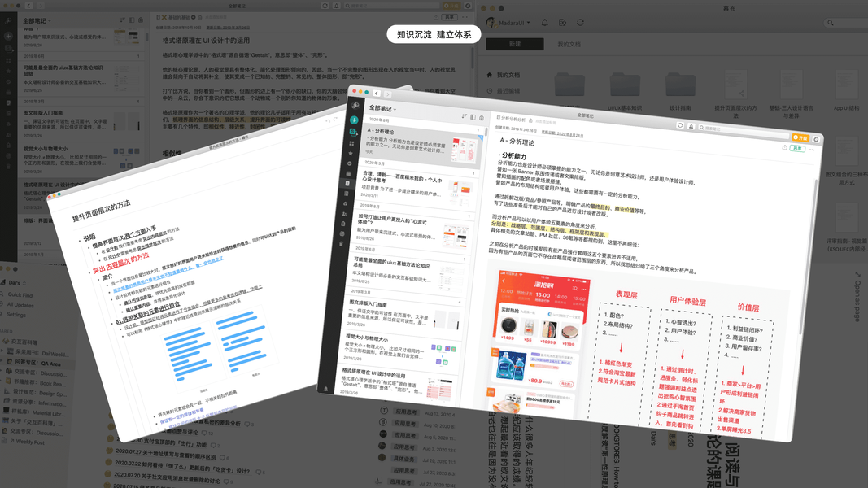Screen dimensions: 868x488
Task: Click the document search icon in the 幕布 toolbar
Action: (x=562, y=23)
